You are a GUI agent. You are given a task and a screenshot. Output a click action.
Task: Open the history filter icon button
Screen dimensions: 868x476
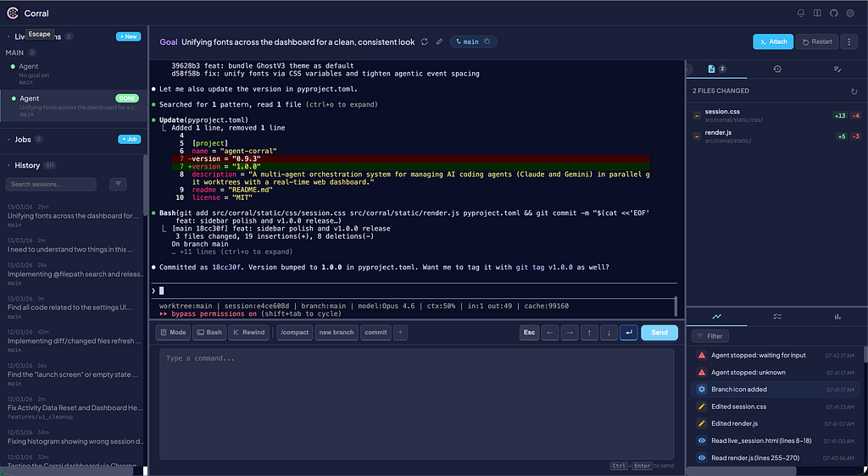[118, 184]
